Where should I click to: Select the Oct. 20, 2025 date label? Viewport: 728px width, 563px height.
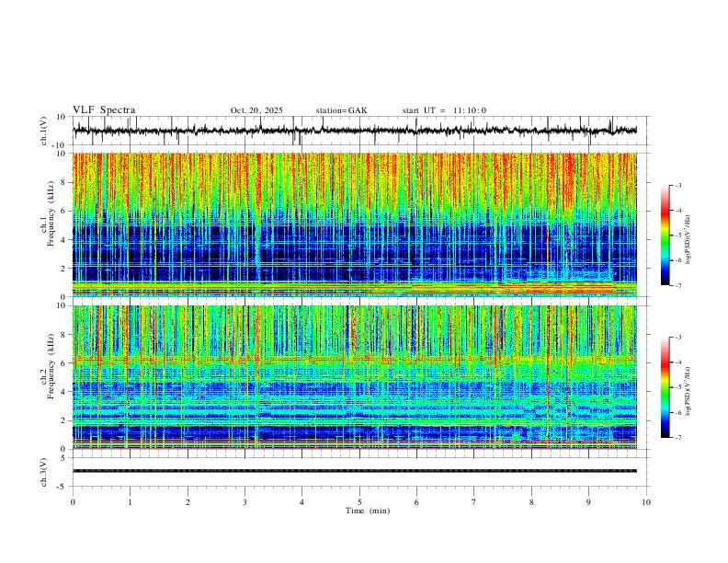[x=256, y=110]
